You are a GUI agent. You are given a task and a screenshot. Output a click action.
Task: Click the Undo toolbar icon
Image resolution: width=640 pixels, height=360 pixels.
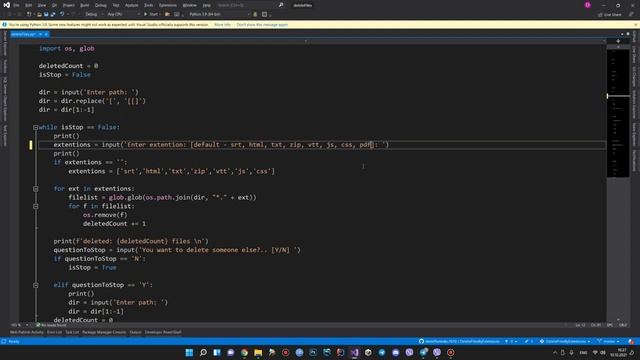[62, 14]
